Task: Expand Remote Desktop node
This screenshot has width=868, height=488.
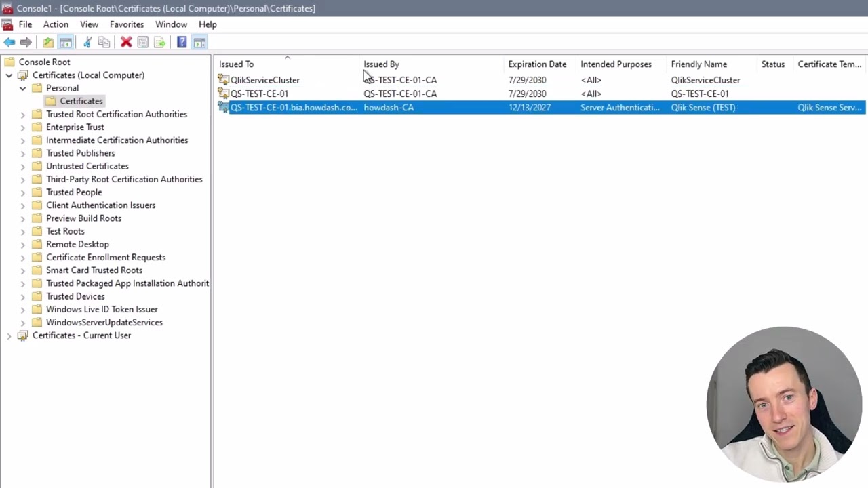Action: click(22, 245)
